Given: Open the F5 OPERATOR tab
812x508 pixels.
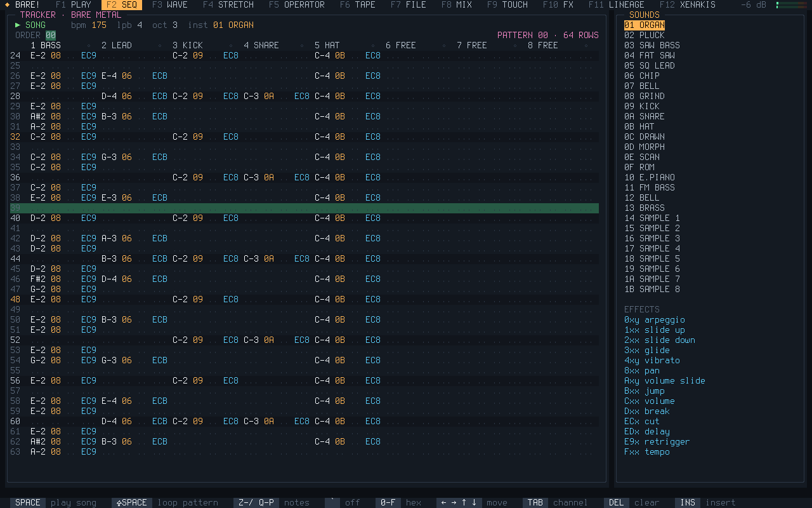Looking at the screenshot, I should coord(297,4).
